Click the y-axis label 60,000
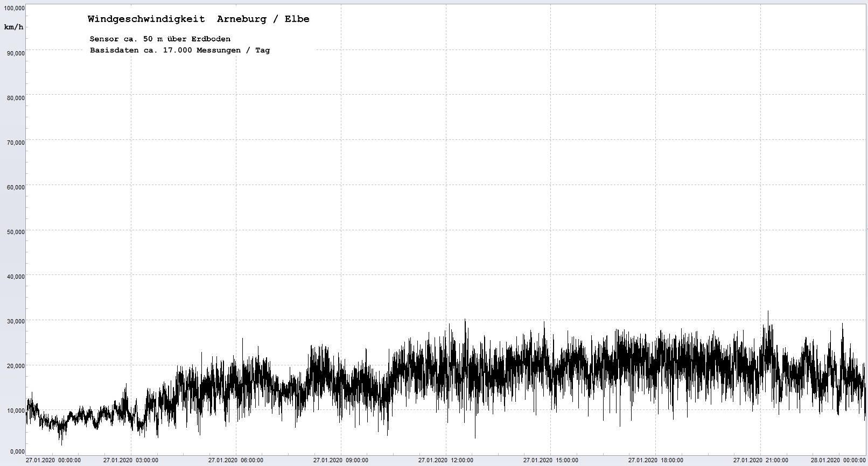The height and width of the screenshot is (466, 868). tap(16, 187)
